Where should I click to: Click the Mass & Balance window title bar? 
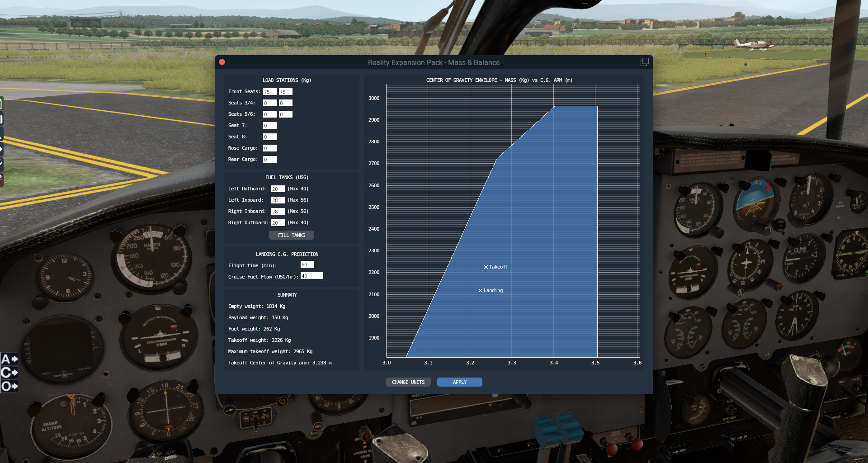pos(434,62)
